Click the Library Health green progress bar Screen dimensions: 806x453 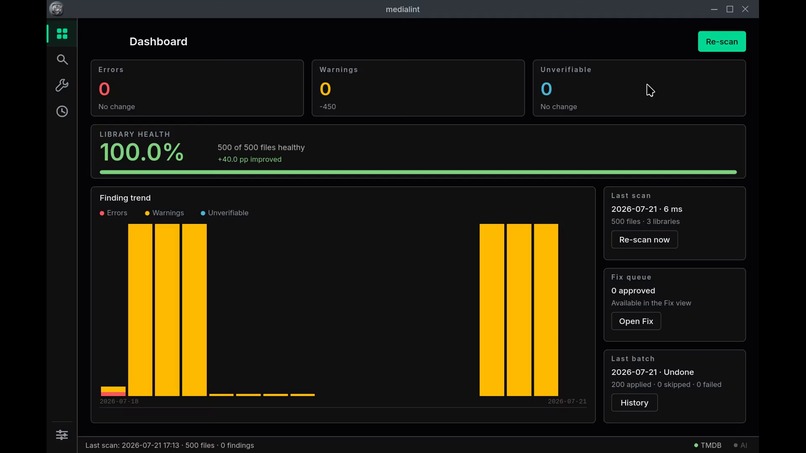[x=418, y=172]
